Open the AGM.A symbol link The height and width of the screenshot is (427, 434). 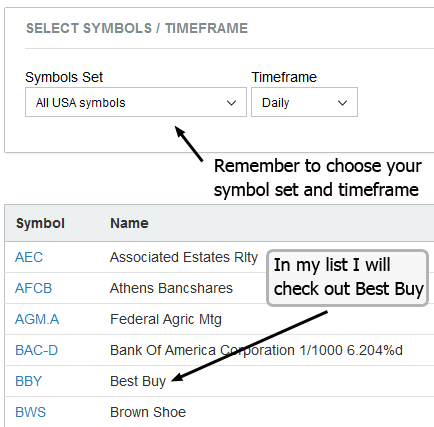pyautogui.click(x=37, y=319)
